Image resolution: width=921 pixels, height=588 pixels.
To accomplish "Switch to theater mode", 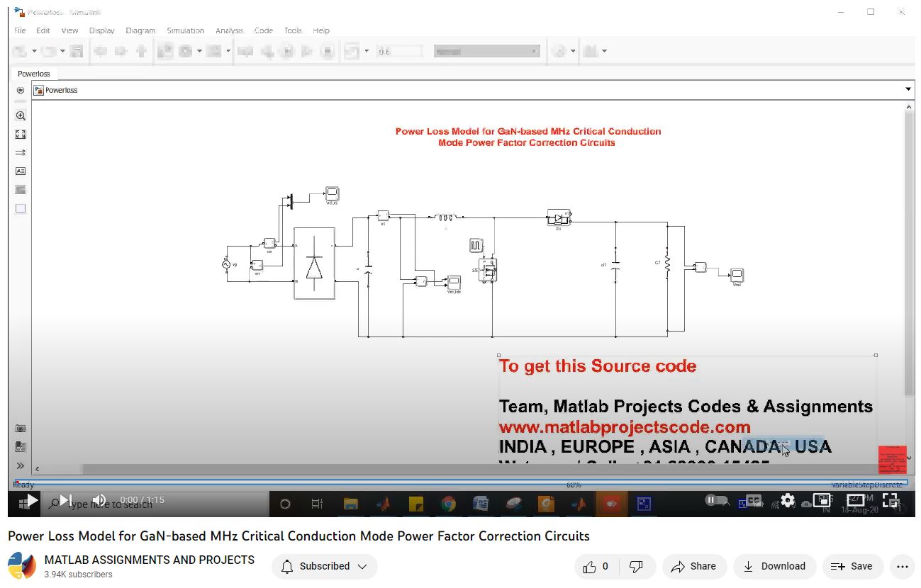I will (x=856, y=500).
